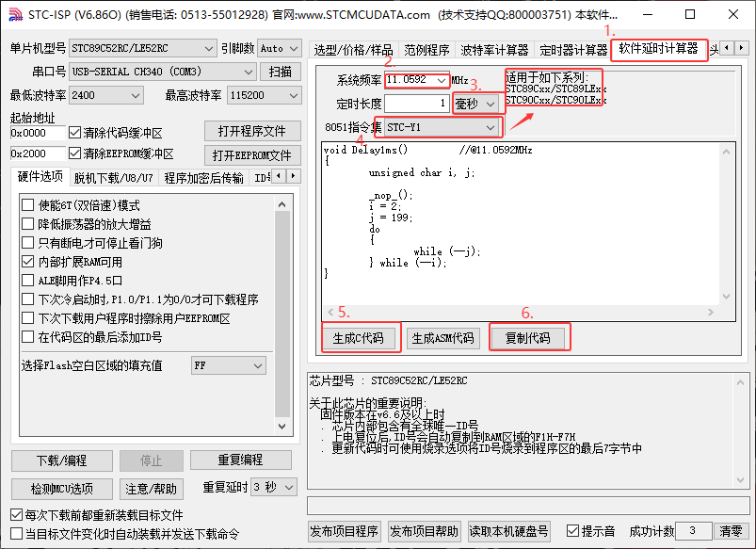756x549 pixels.
Task: Toggle 降低振荡器的放大增益 checkbox
Action: [x=28, y=224]
